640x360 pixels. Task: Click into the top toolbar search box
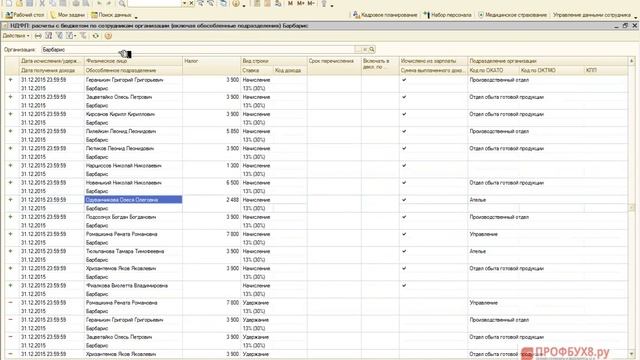[x=154, y=4]
